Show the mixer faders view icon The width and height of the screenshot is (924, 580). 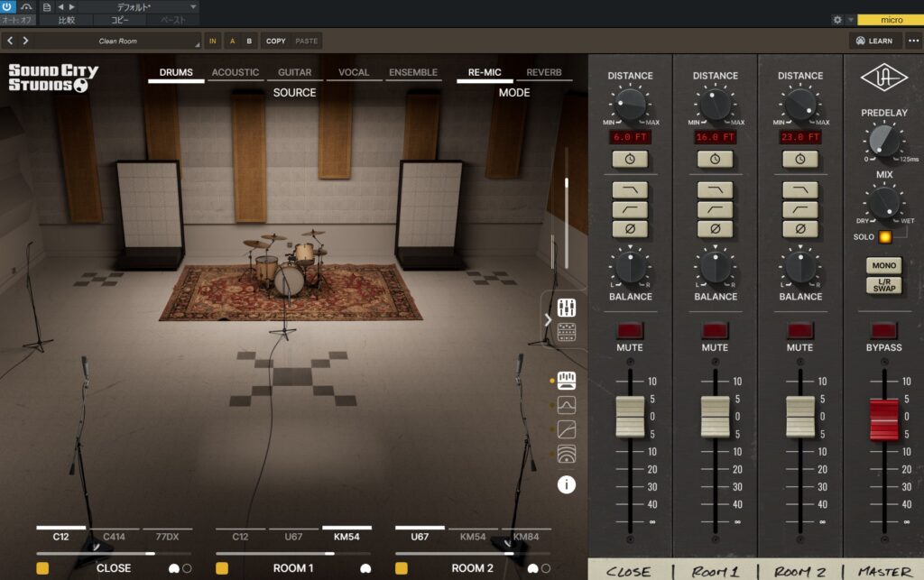[567, 308]
